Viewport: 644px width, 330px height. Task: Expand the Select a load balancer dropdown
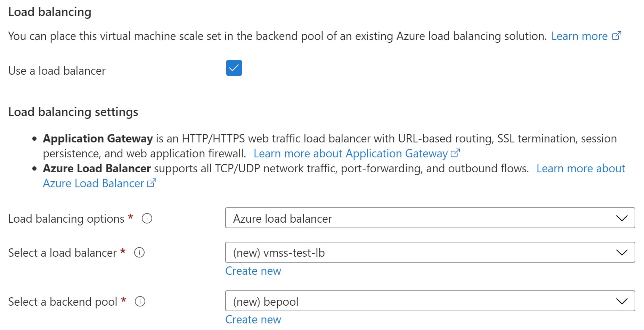(430, 252)
